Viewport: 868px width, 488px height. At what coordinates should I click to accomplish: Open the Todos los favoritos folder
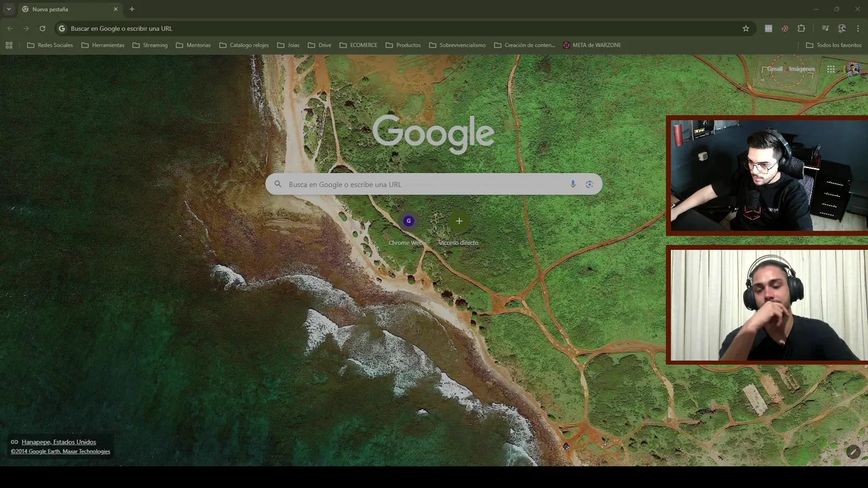(x=833, y=45)
